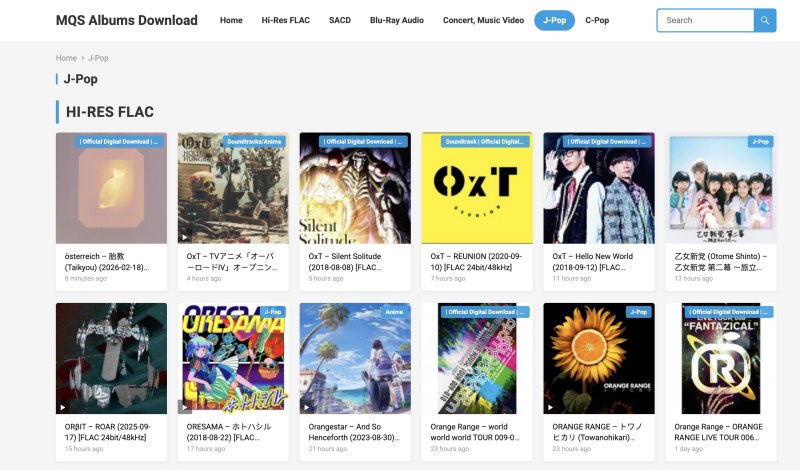
Task: Click the '1 day ago' timestamp
Action: 688,449
